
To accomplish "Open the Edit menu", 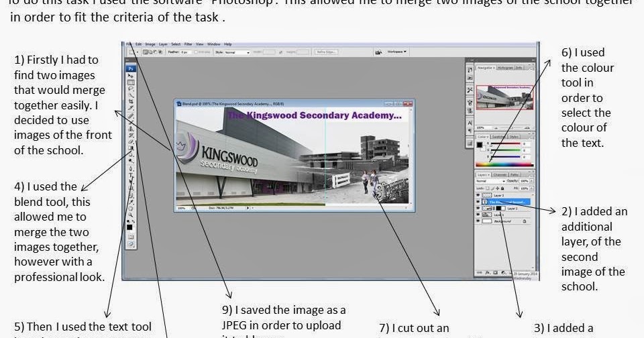I will click(x=138, y=44).
